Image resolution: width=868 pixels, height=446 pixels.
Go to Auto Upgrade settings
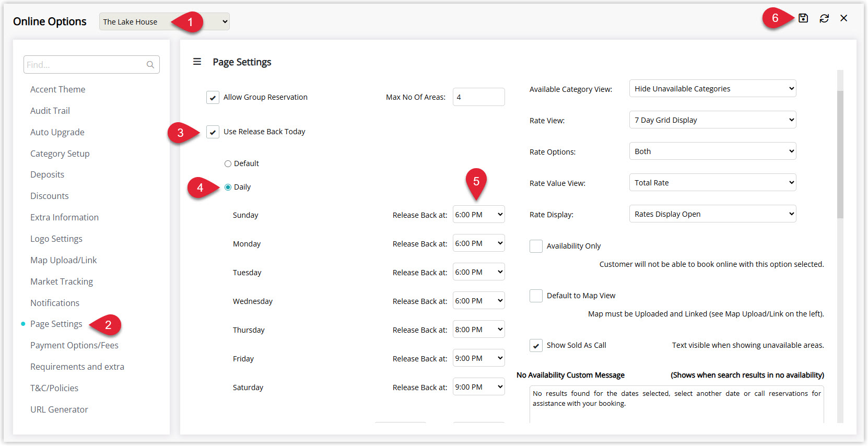point(57,132)
